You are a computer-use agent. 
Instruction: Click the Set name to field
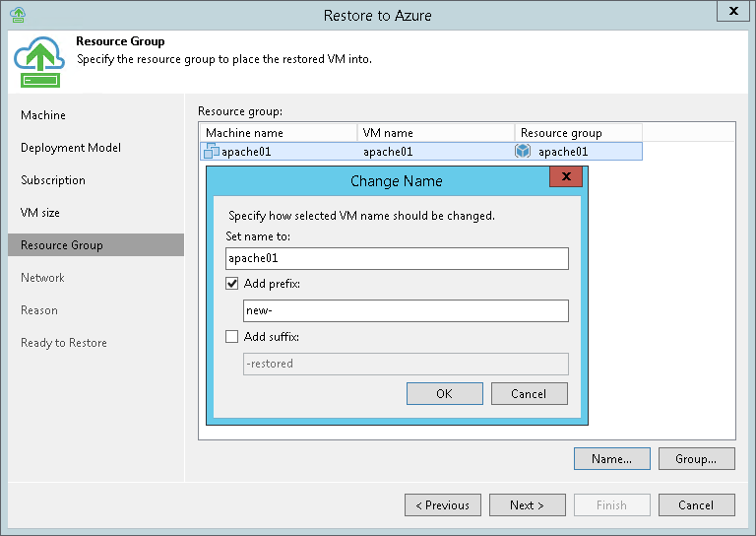click(397, 258)
